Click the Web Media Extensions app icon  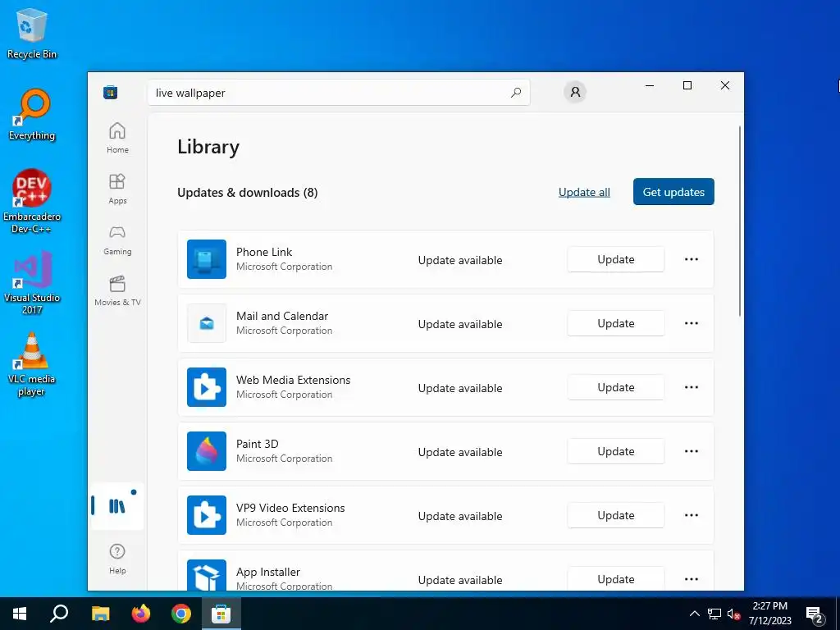pyautogui.click(x=206, y=387)
